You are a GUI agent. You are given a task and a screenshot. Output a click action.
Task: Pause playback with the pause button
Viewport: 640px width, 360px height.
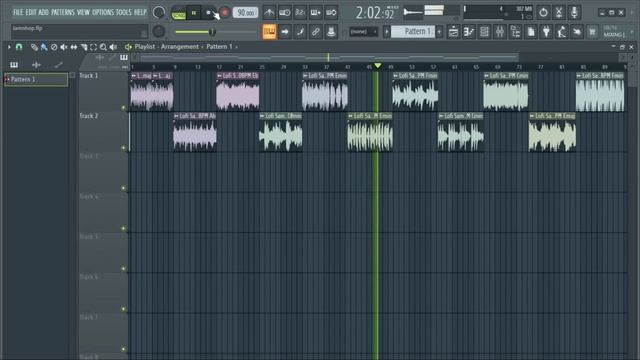point(194,13)
